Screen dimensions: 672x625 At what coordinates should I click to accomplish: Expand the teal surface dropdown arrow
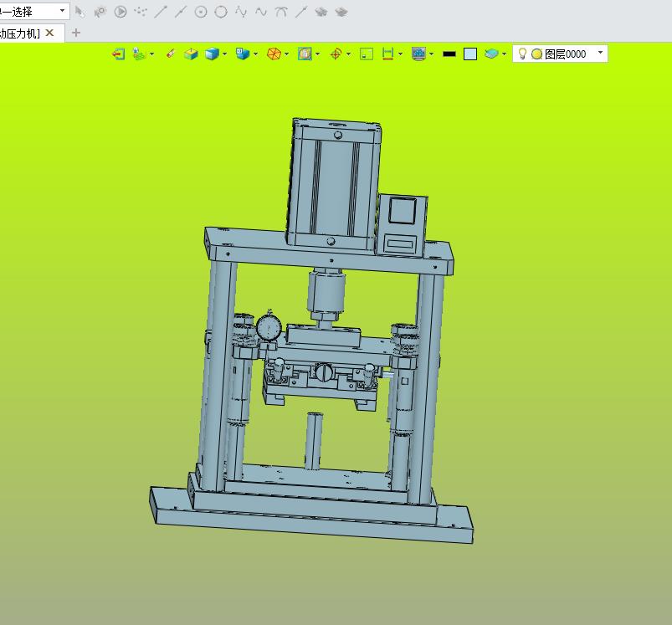504,54
